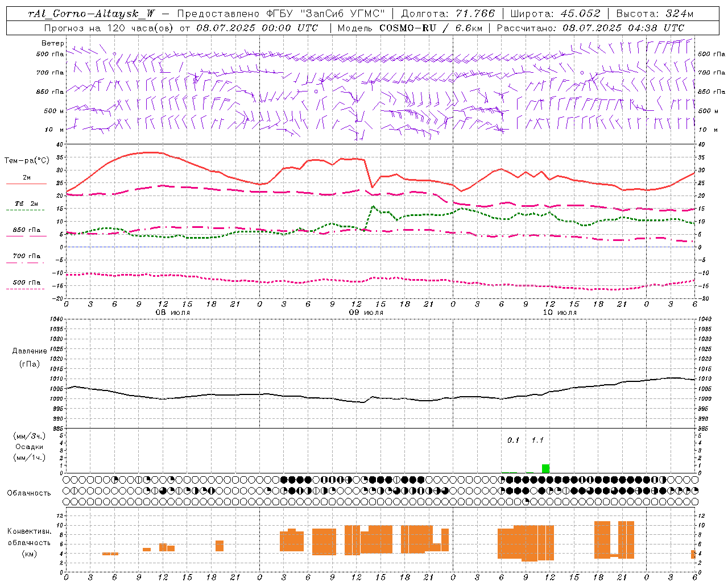Click the Модель COSMO-RU / 6.6км label

click(x=410, y=28)
